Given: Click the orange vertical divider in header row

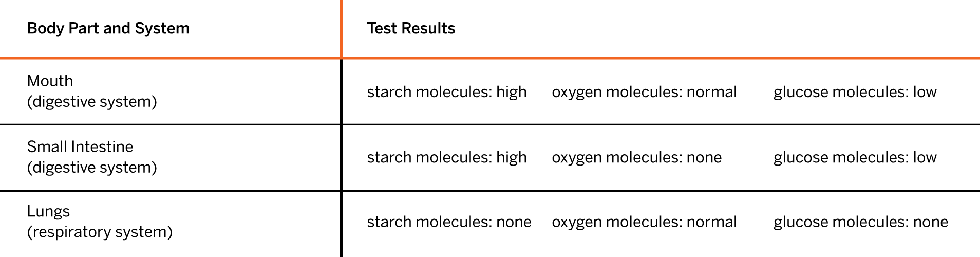Looking at the screenshot, I should click(x=341, y=28).
